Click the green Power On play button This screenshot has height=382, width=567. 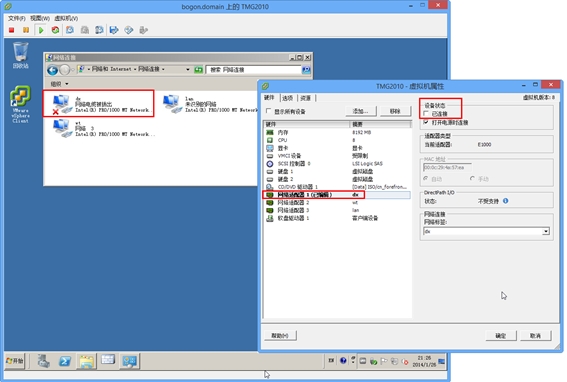click(41, 30)
